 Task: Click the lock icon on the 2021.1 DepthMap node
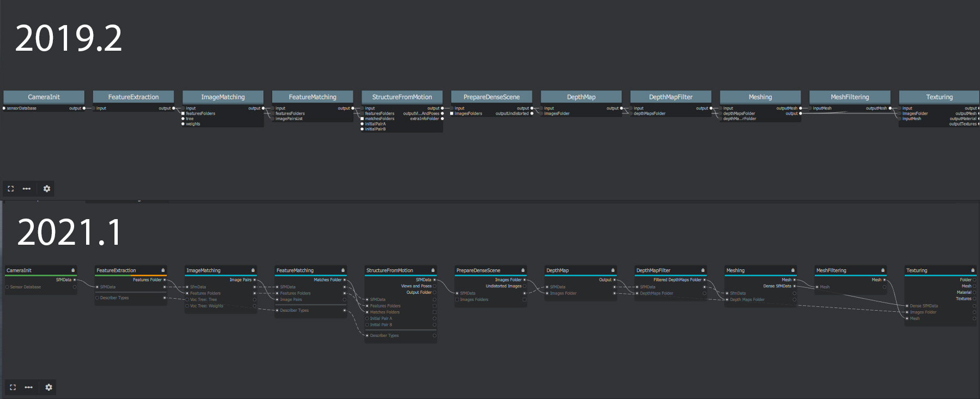click(613, 270)
